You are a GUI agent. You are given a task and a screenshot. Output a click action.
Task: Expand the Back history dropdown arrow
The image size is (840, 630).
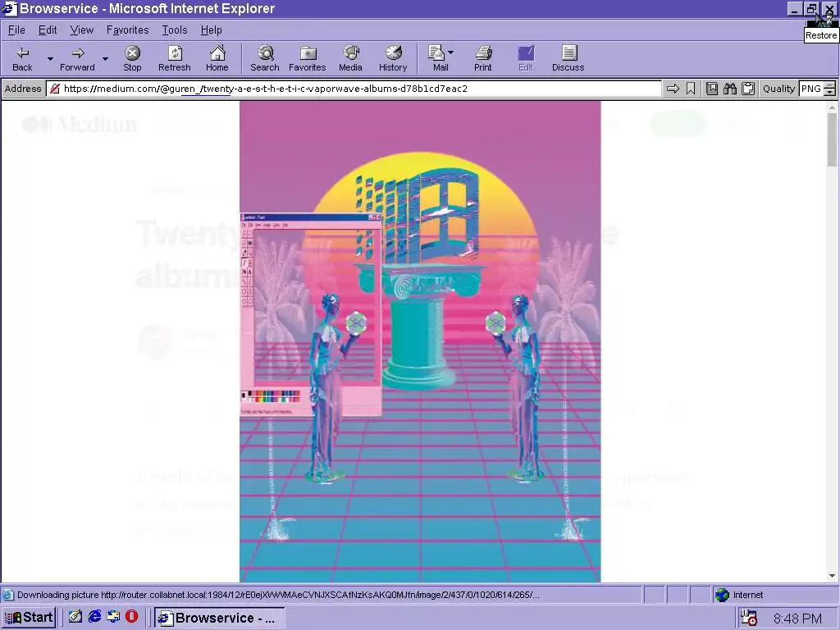point(50,58)
